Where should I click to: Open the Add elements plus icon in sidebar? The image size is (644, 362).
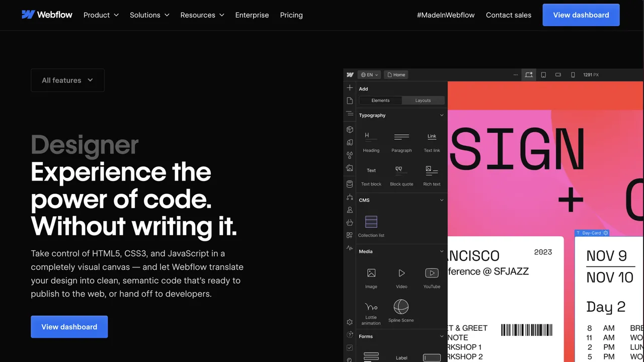click(350, 88)
